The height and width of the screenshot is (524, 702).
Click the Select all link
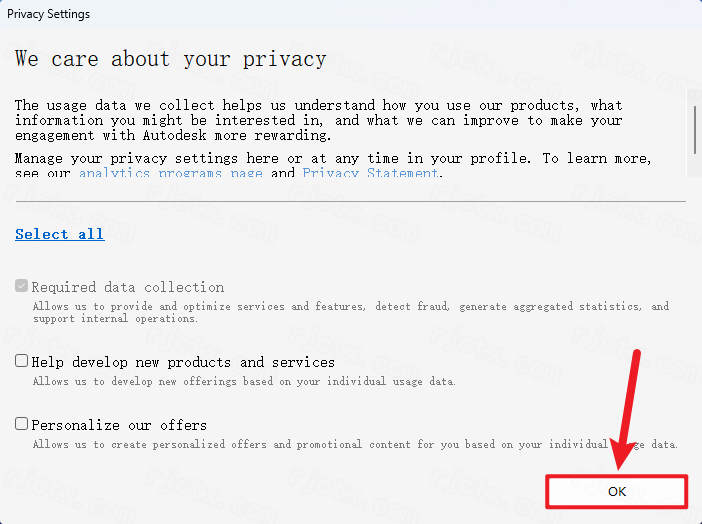(x=59, y=234)
